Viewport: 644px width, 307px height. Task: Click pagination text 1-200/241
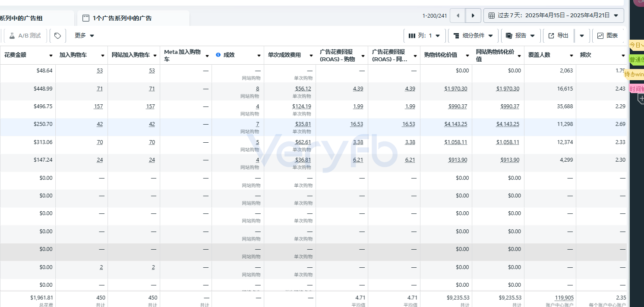(435, 16)
